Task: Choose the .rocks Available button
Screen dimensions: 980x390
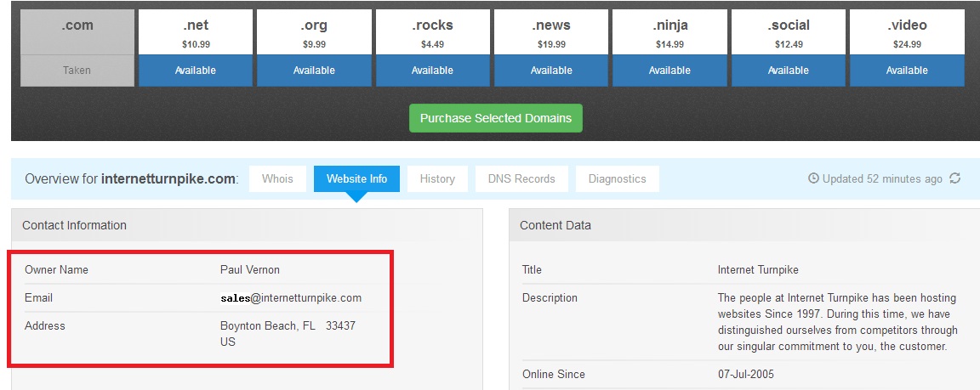Action: [432, 71]
